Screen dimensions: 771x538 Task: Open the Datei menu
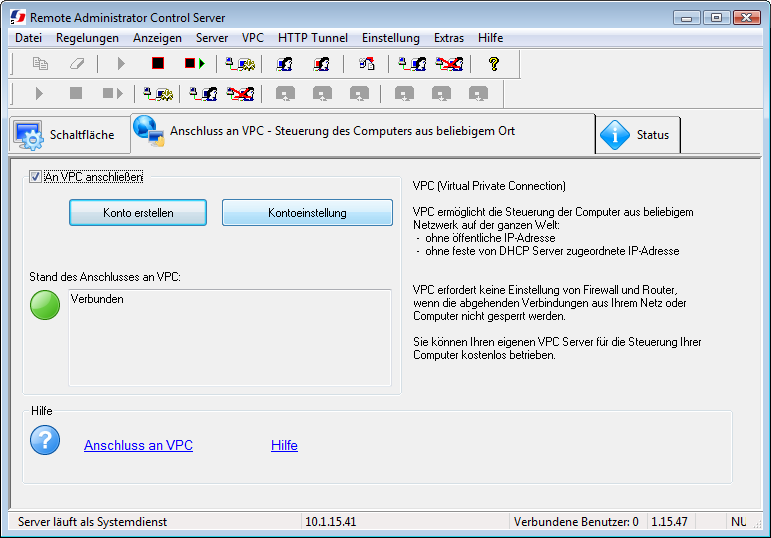pyautogui.click(x=29, y=38)
